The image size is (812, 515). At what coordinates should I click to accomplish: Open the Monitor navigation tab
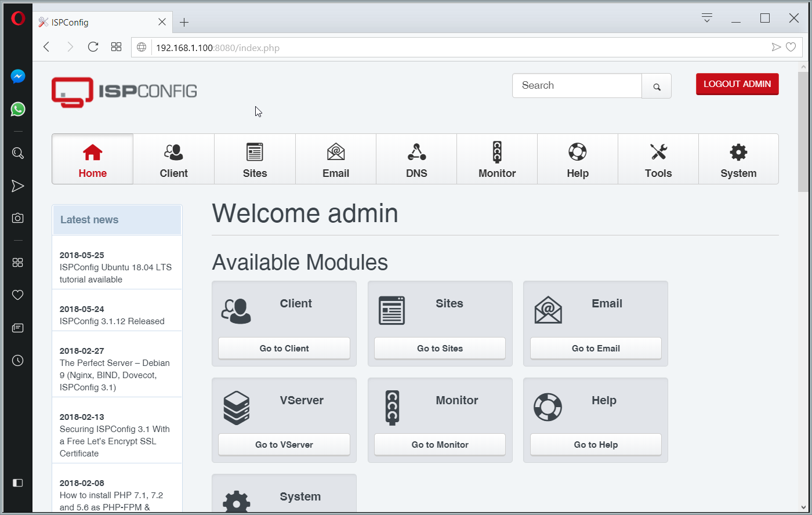(497, 159)
